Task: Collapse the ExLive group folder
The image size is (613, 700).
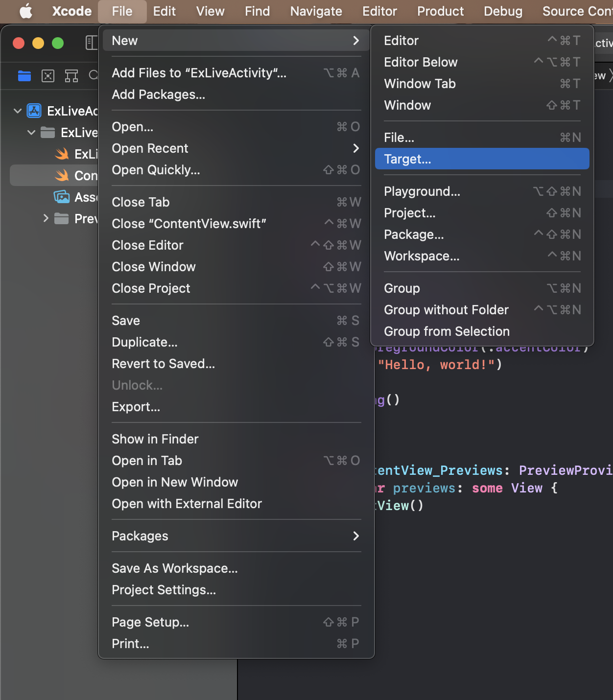Action: point(31,133)
